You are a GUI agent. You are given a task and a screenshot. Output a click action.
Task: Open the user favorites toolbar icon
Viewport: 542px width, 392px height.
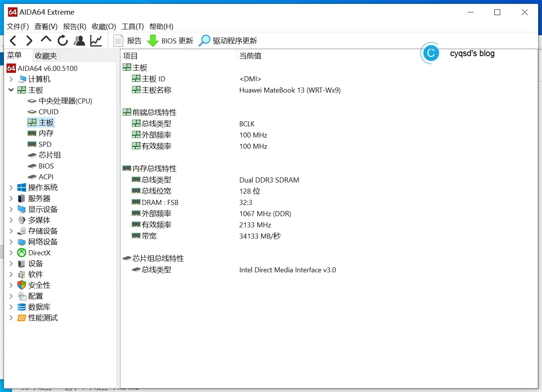[79, 41]
